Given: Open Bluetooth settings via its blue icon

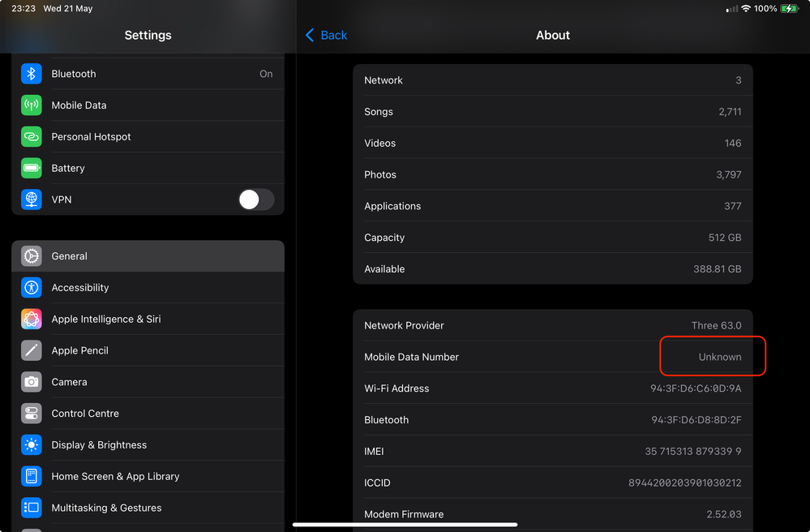Looking at the screenshot, I should 31,74.
